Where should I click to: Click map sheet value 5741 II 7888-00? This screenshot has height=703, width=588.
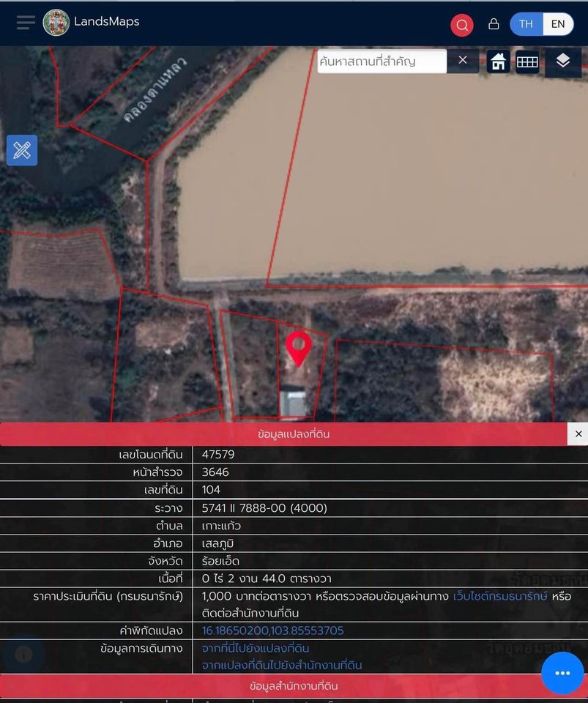click(x=264, y=508)
